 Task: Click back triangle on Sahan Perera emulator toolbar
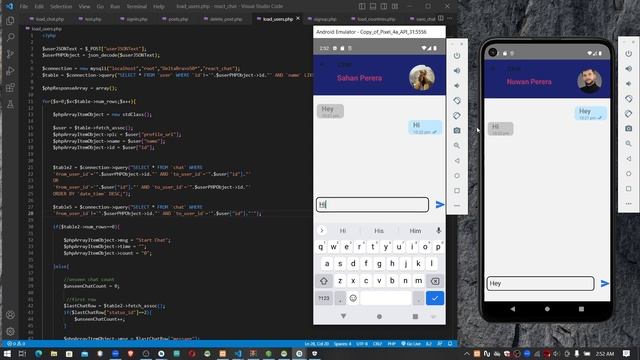(457, 161)
